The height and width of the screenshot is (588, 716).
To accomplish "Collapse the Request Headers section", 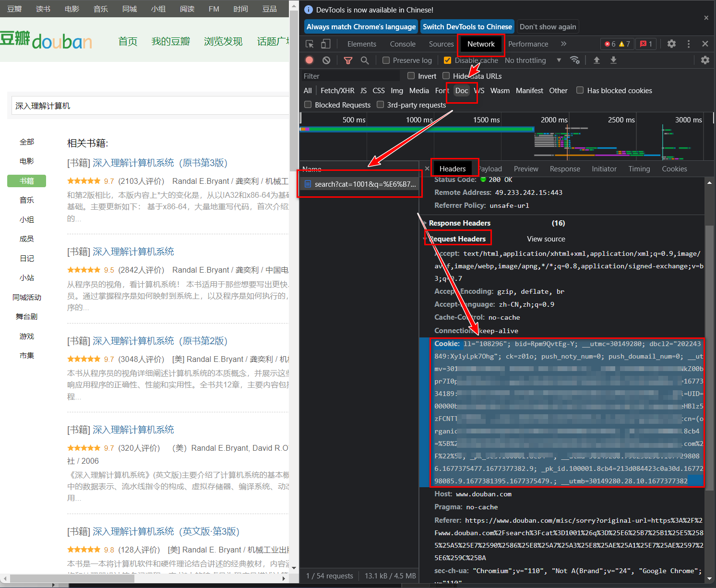I will [457, 239].
